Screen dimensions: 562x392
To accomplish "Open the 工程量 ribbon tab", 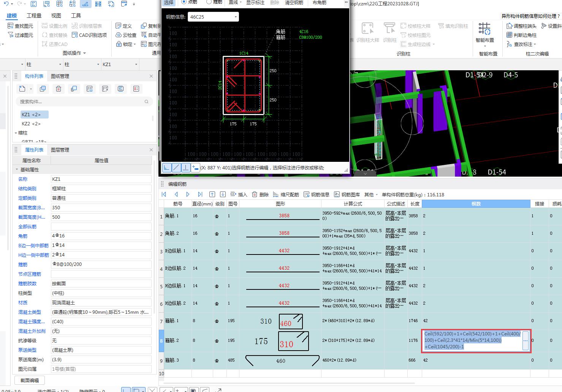I will [x=34, y=16].
